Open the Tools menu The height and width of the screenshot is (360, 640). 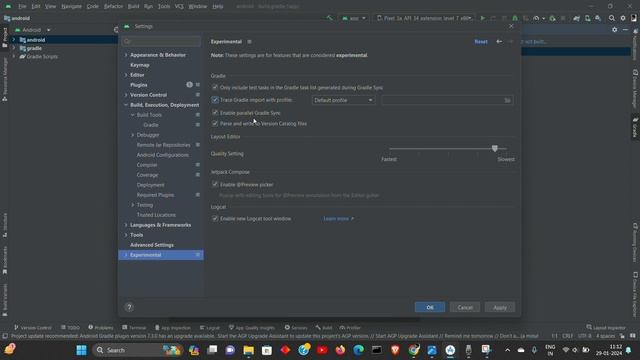[164, 7]
